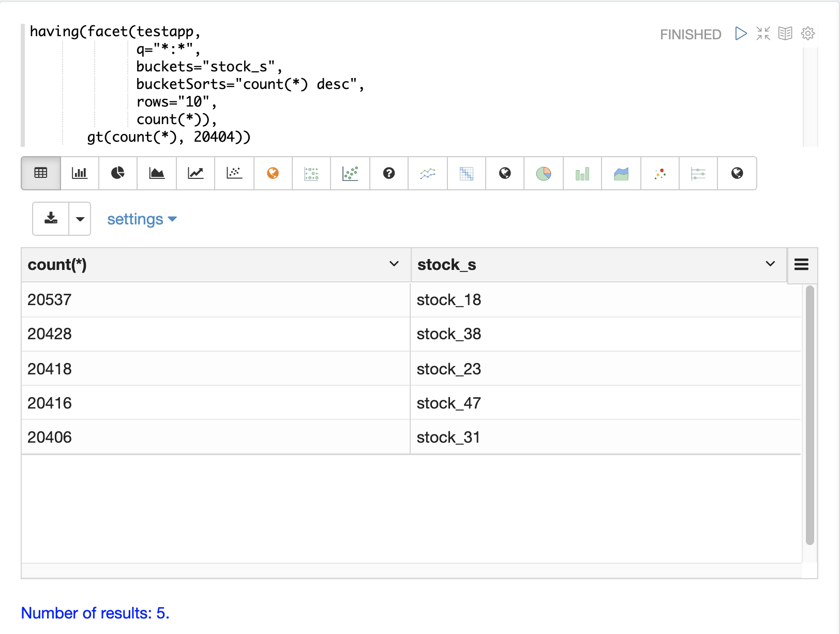The width and height of the screenshot is (840, 634).
Task: Select the line chart visualization
Action: [x=196, y=173]
